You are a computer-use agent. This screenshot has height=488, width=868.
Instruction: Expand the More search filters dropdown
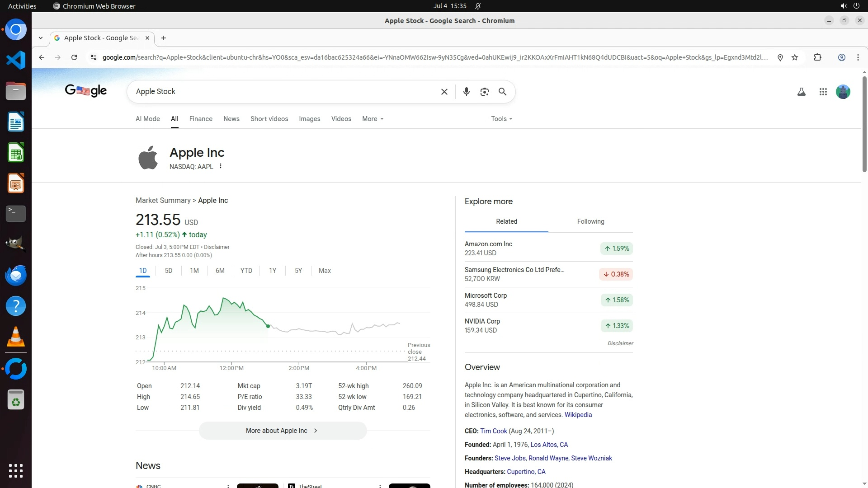(373, 119)
